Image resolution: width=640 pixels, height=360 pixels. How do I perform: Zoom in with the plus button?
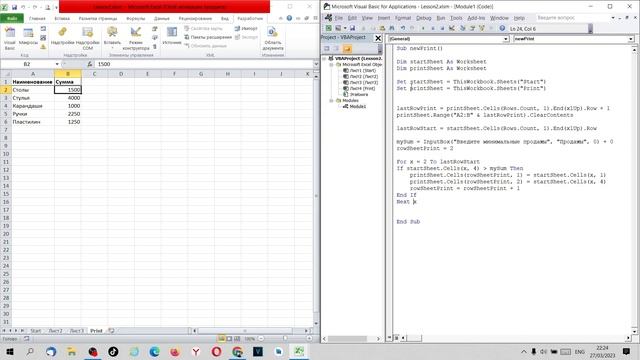click(309, 338)
